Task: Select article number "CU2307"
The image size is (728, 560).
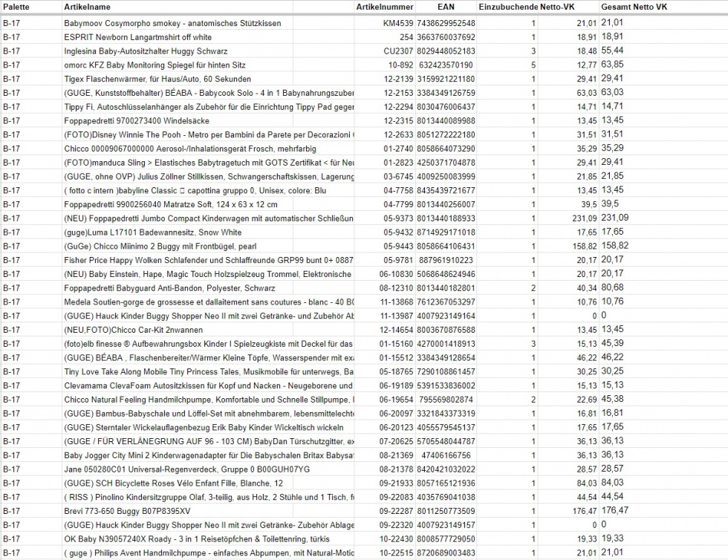Action: pos(398,51)
